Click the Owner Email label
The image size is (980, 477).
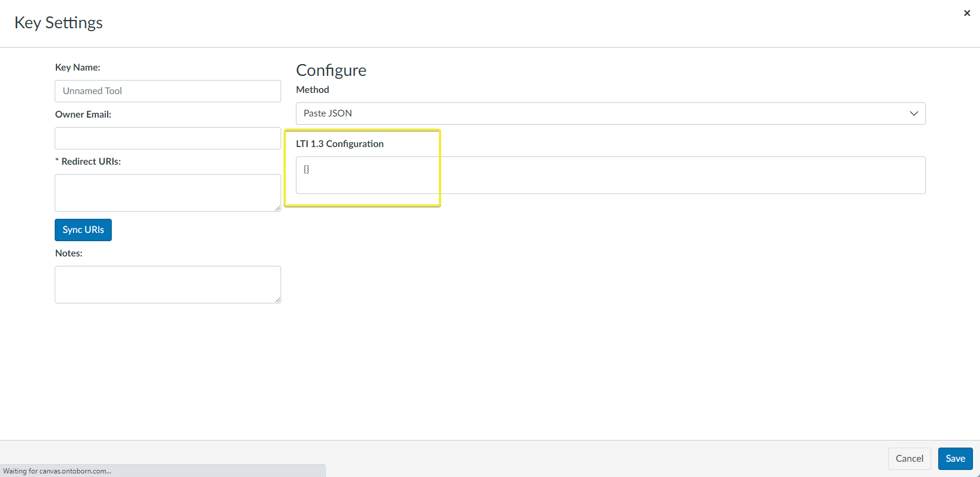pyautogui.click(x=83, y=114)
